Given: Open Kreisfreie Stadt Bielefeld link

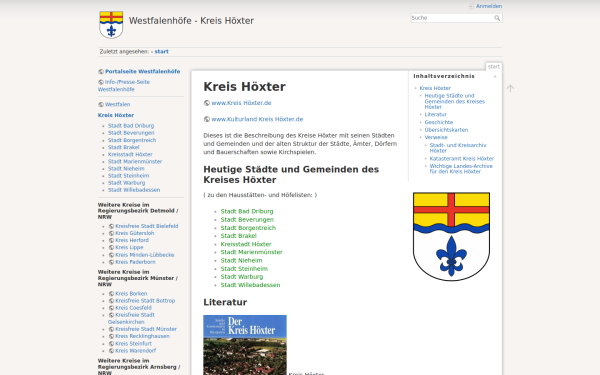Looking at the screenshot, I should [147, 226].
